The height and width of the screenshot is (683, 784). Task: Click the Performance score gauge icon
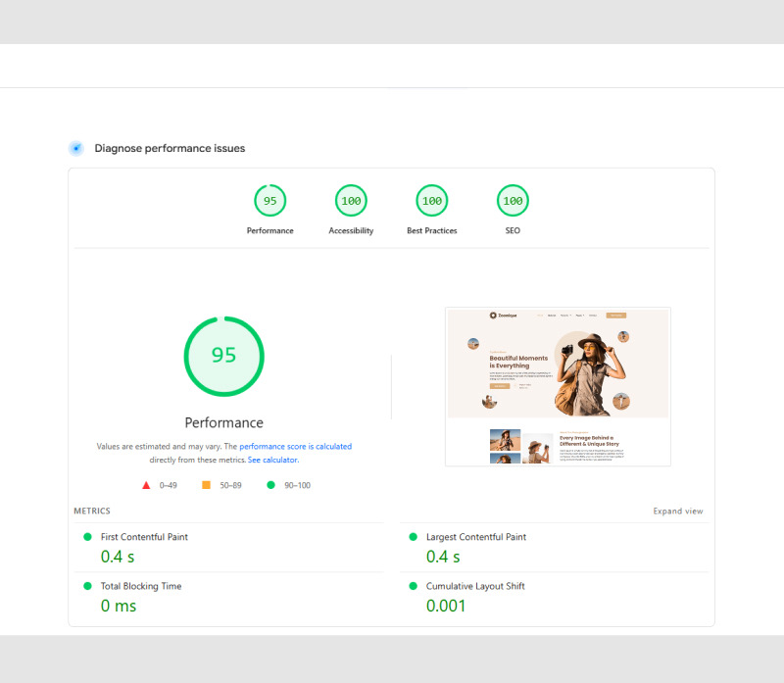[x=270, y=201]
